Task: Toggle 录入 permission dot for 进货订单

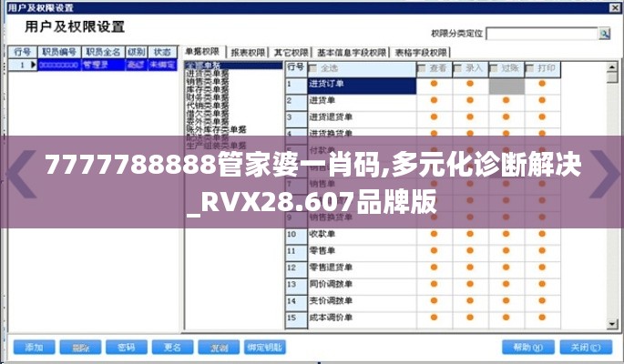Action: 470,84
